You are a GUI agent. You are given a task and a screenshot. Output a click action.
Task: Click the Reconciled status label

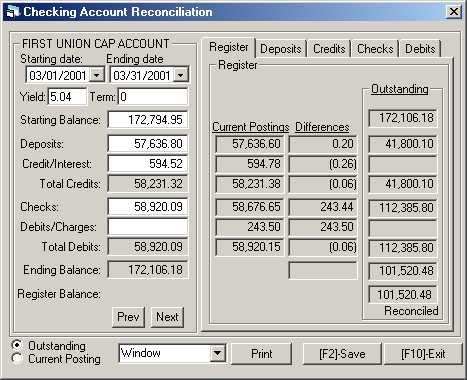(411, 311)
